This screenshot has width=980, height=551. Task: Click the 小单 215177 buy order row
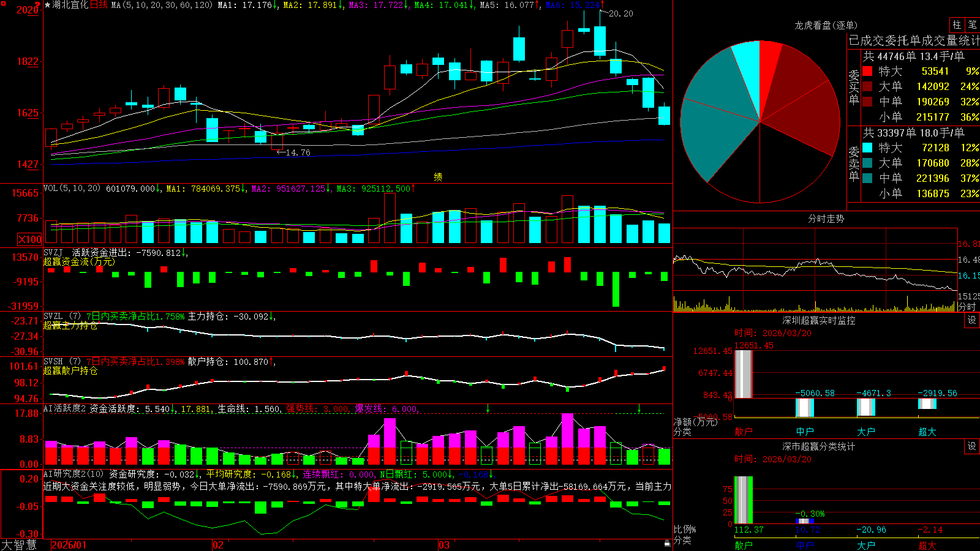[x=921, y=117]
